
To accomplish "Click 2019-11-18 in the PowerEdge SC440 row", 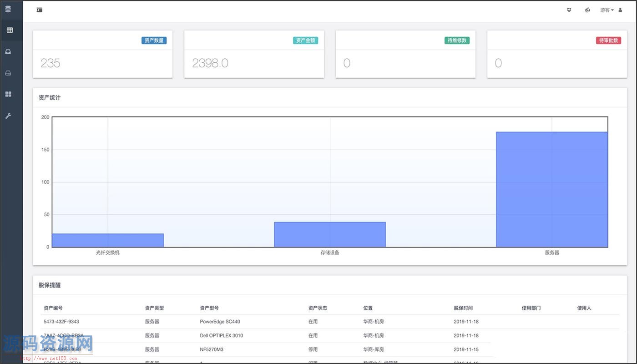I will point(466,322).
